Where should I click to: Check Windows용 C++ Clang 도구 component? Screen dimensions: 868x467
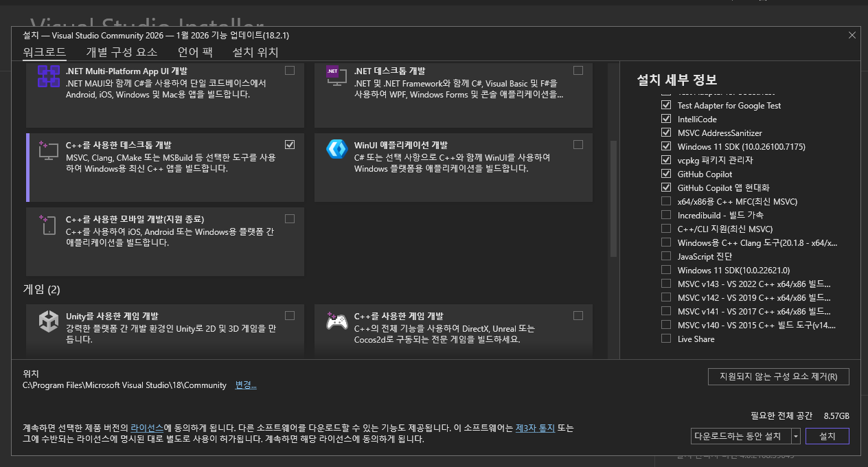coord(666,242)
